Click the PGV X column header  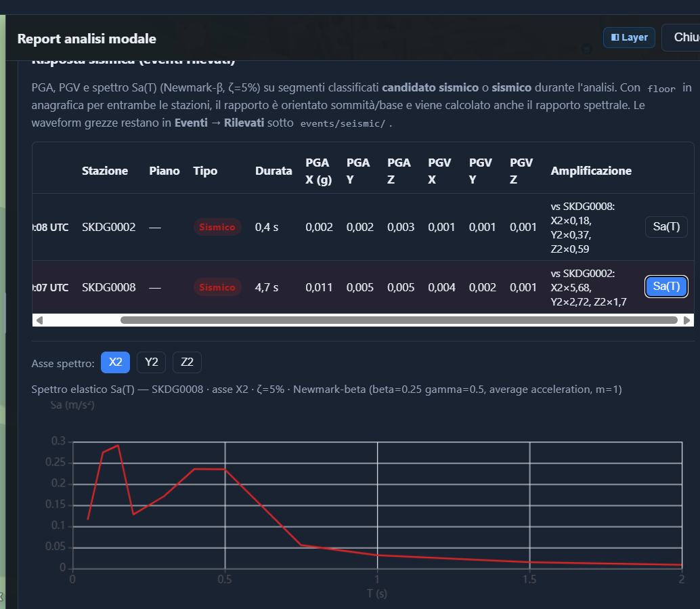point(439,171)
